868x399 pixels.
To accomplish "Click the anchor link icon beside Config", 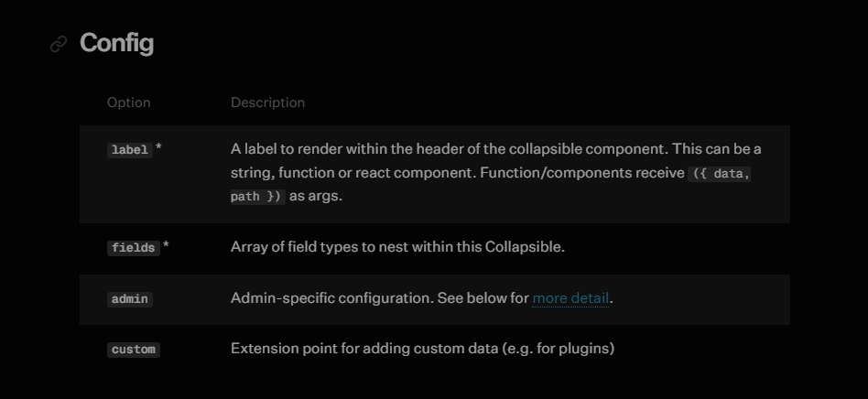I will point(59,44).
